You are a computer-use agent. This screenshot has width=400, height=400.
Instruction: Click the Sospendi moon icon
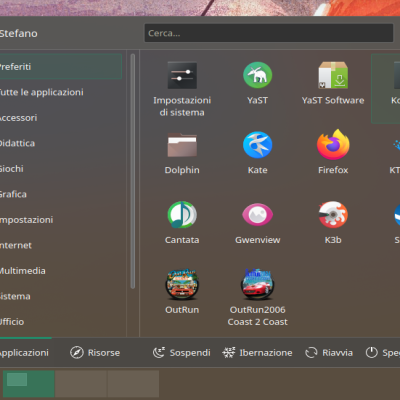[x=159, y=352]
